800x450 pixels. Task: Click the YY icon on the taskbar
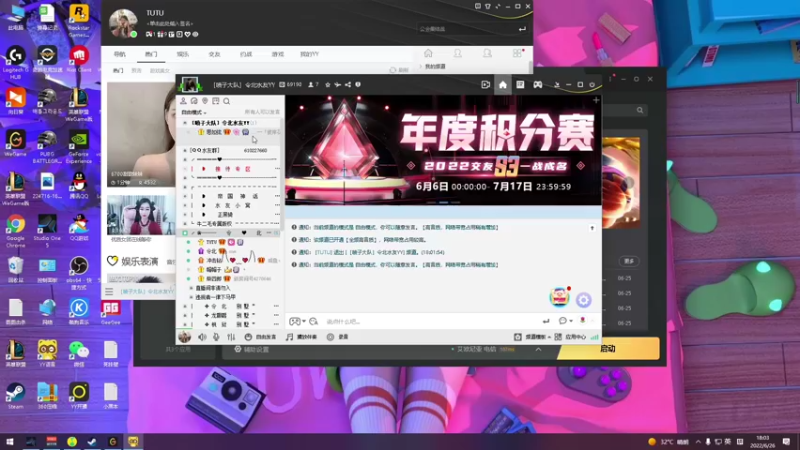coord(133,441)
